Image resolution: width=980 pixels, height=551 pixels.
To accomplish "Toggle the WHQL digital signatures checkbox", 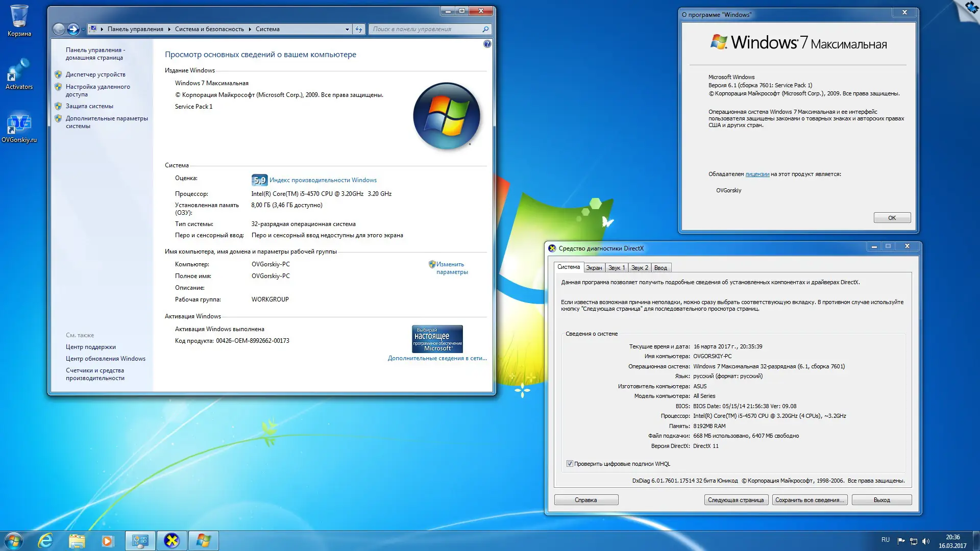I will (570, 464).
